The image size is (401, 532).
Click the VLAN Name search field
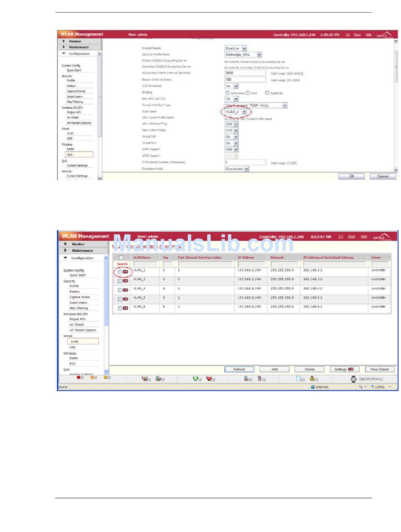point(145,264)
